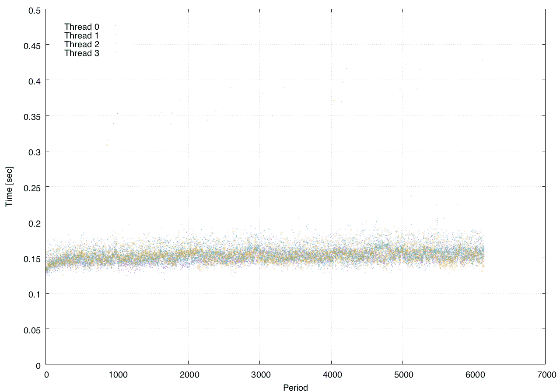Click the Thread 2 legend label
The height and width of the screenshot is (392, 560).
click(x=82, y=44)
